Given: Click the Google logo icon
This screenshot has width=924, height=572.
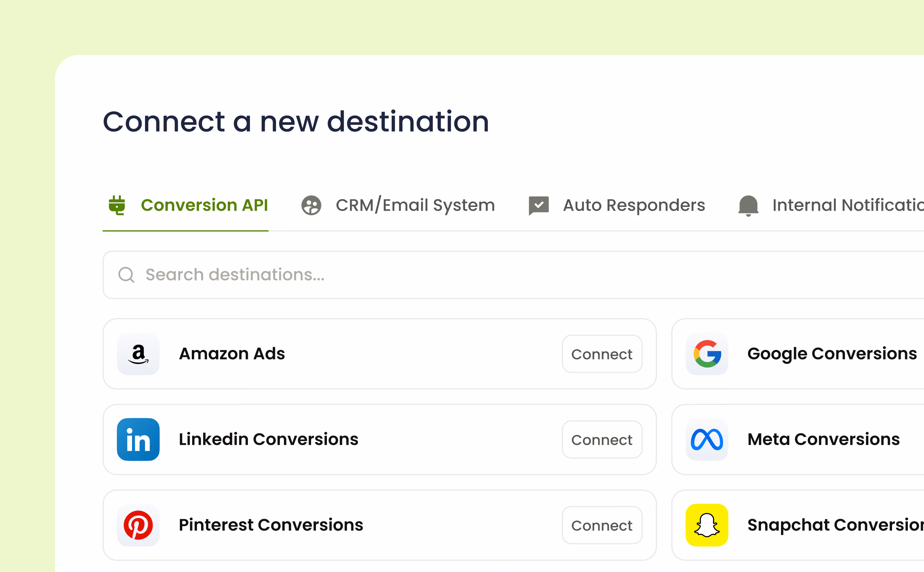Looking at the screenshot, I should point(707,354).
